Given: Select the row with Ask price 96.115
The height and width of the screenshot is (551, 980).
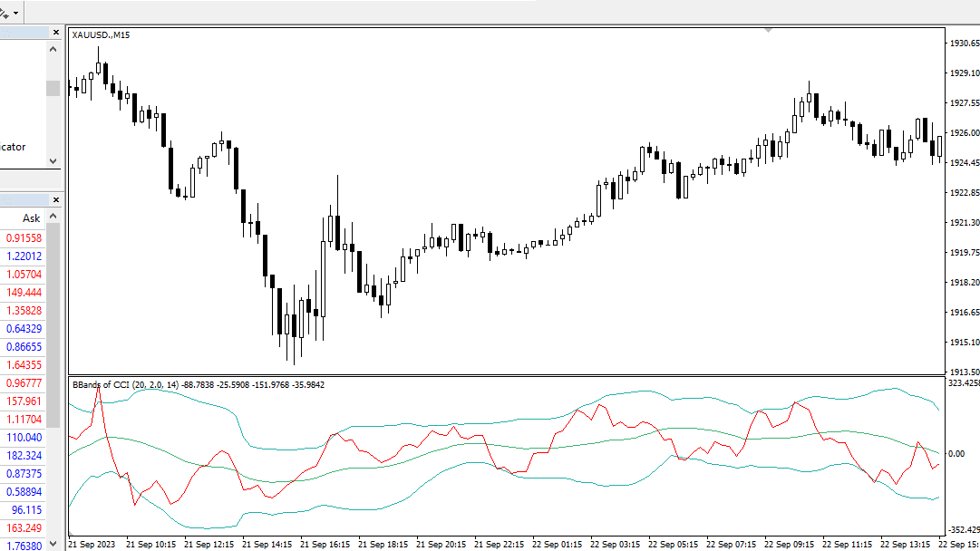Looking at the screenshot, I should pyautogui.click(x=24, y=510).
